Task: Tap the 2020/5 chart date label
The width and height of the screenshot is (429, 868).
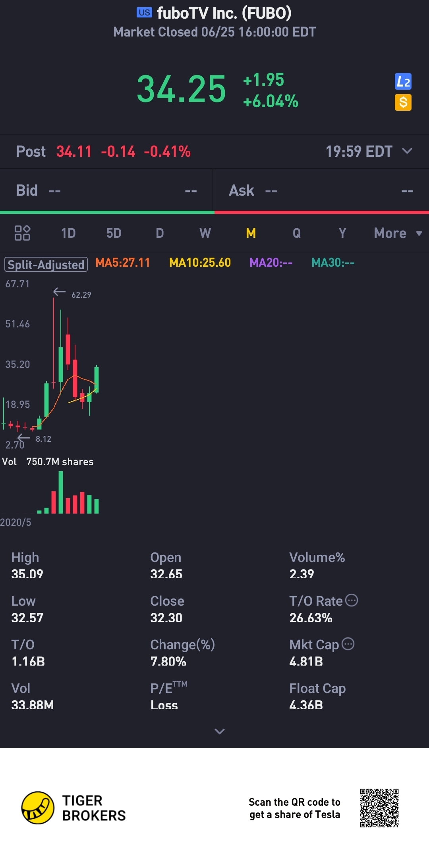Action: [x=15, y=522]
